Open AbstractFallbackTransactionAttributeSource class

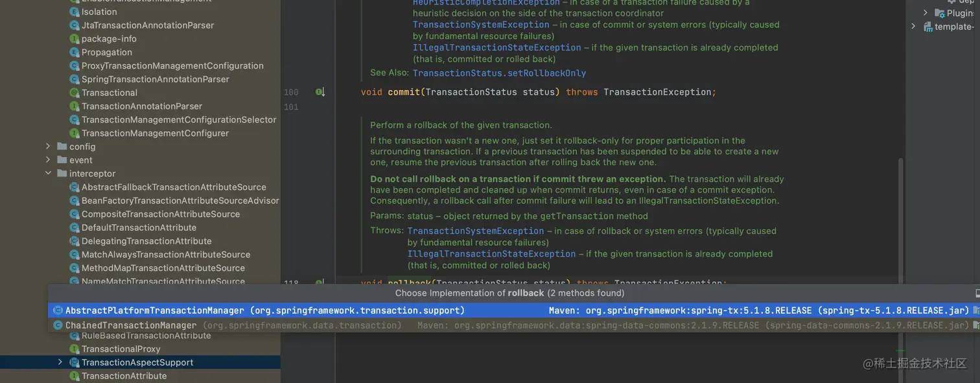(x=174, y=187)
